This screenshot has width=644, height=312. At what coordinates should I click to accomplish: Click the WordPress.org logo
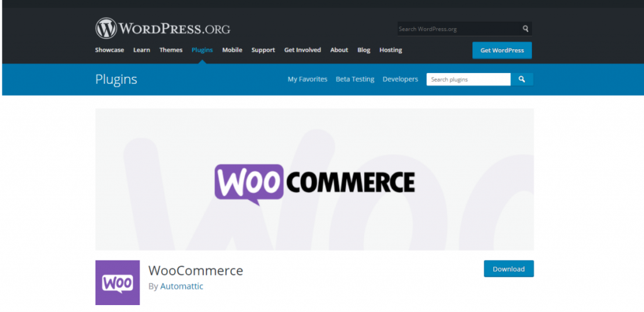coord(163,28)
